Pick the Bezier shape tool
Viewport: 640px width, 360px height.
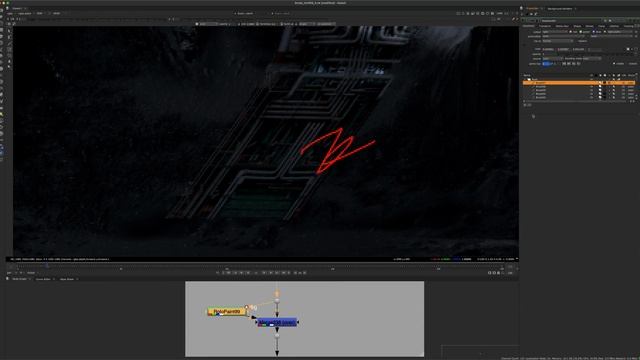tap(9, 43)
